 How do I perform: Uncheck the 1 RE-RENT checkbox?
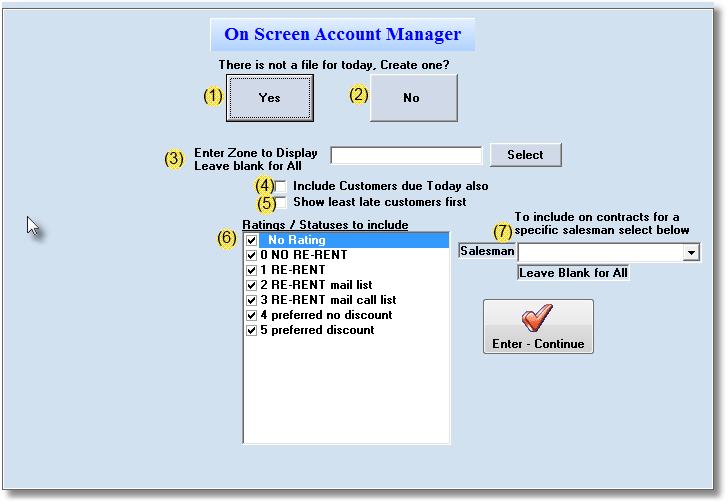(x=252, y=270)
